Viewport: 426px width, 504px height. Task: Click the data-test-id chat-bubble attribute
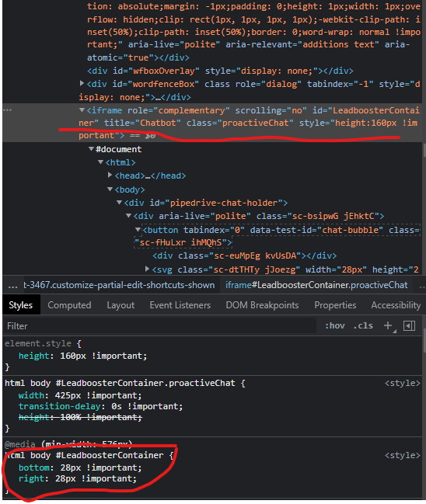coord(316,230)
